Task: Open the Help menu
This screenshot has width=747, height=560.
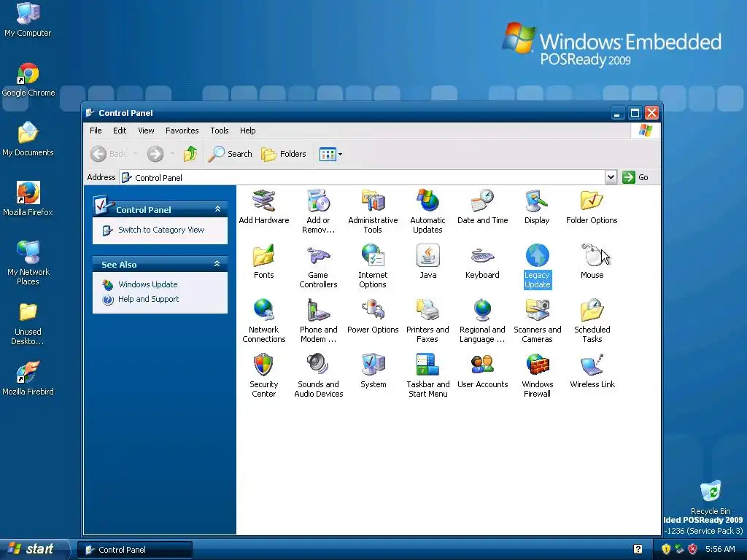Action: 248,131
